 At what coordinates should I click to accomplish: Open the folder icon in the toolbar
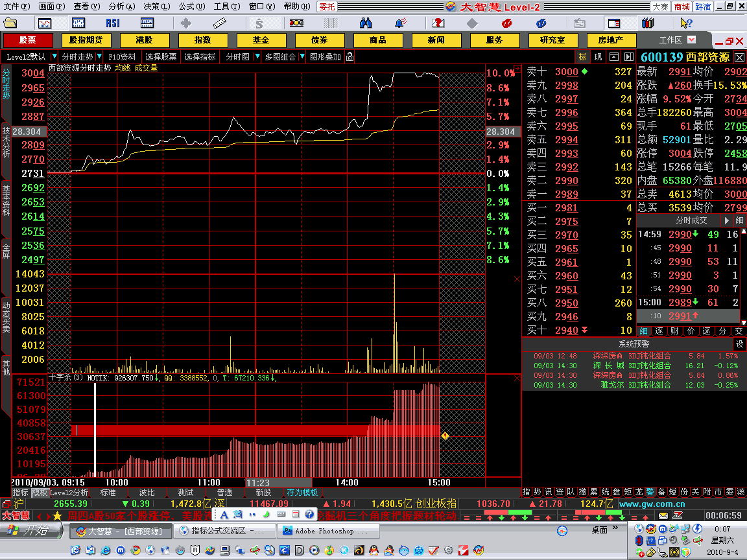coord(10,23)
